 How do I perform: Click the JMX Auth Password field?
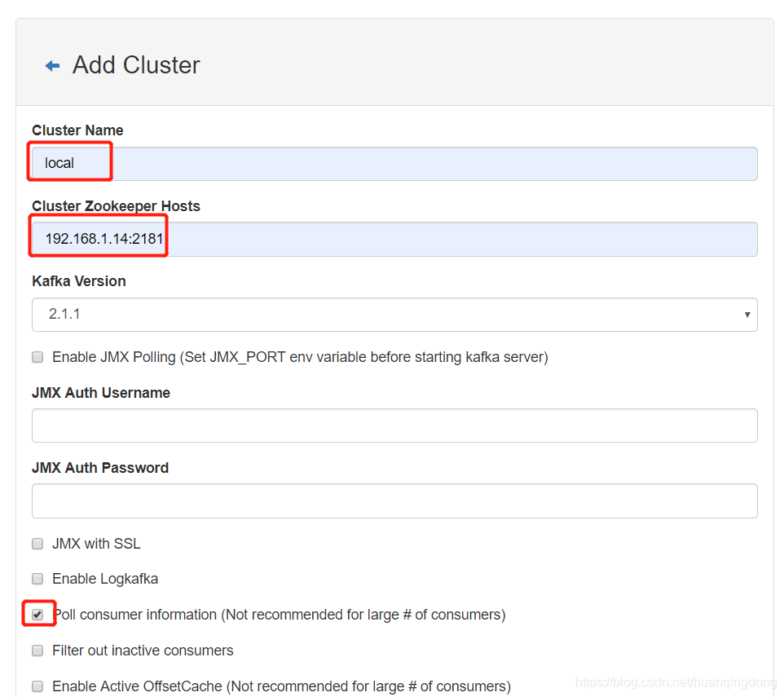point(394,501)
